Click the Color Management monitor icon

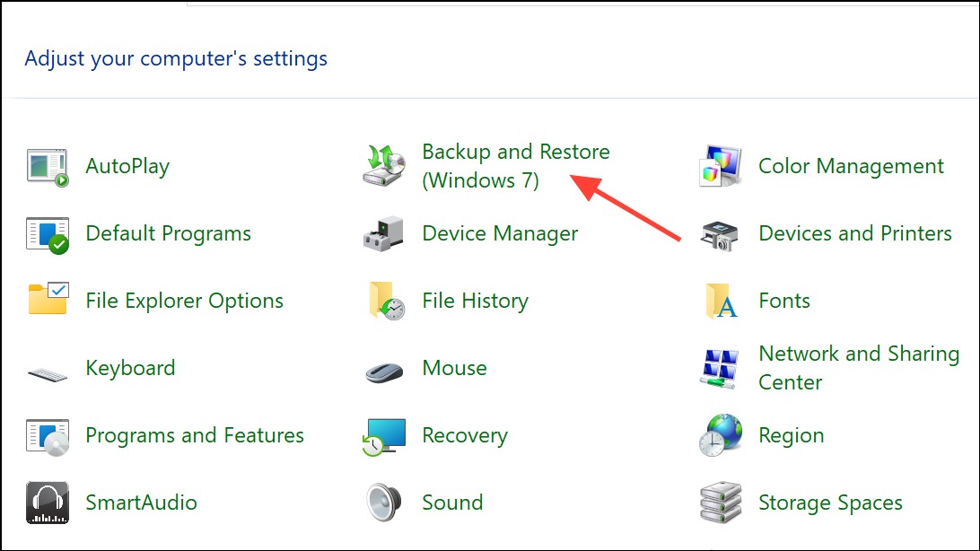pyautogui.click(x=721, y=167)
